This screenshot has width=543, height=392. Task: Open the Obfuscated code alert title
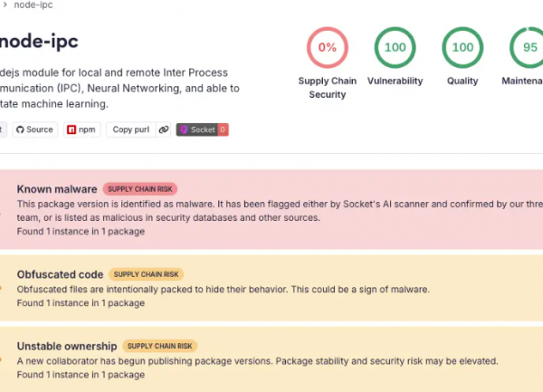(60, 274)
